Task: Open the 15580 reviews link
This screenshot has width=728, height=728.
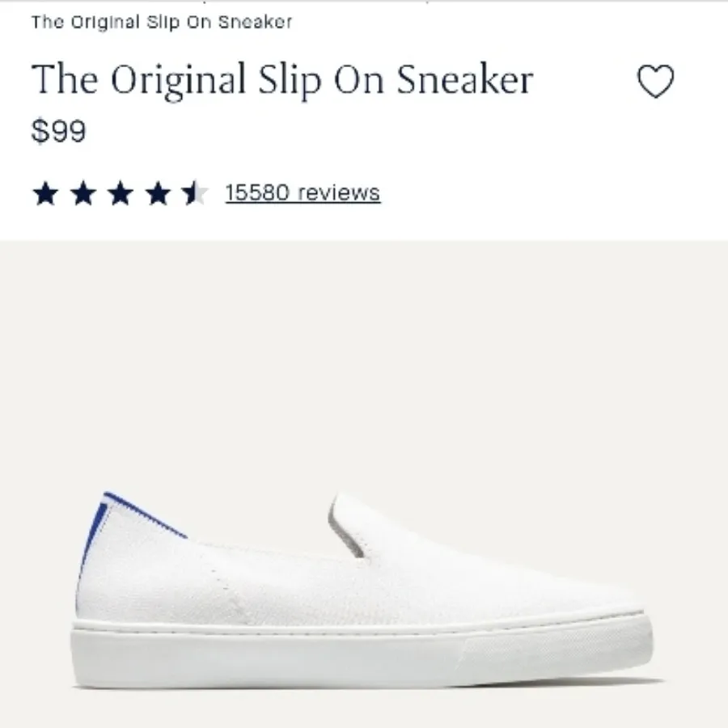Action: click(x=303, y=193)
